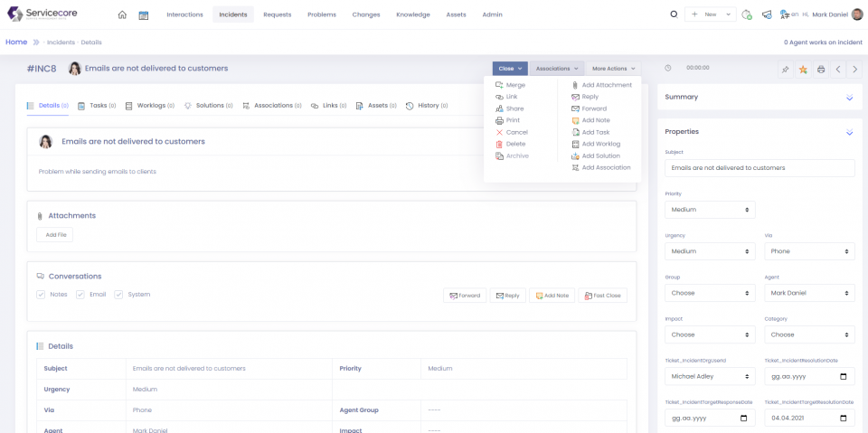Click the home icon in top navigation
This screenshot has height=433, width=868.
pos(122,14)
